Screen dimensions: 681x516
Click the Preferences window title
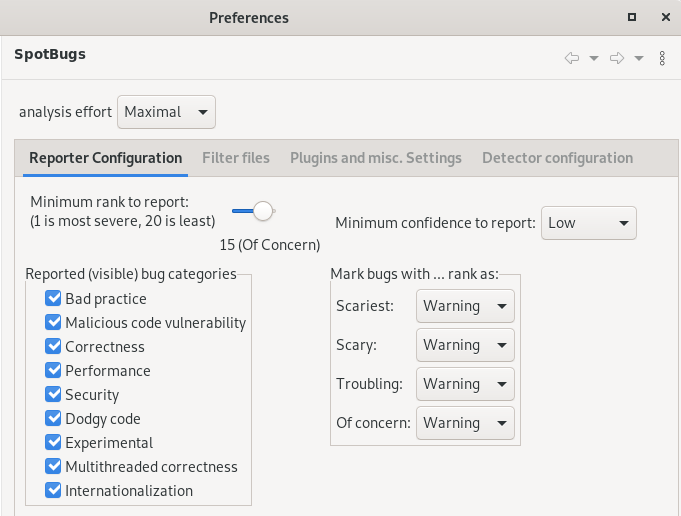249,18
